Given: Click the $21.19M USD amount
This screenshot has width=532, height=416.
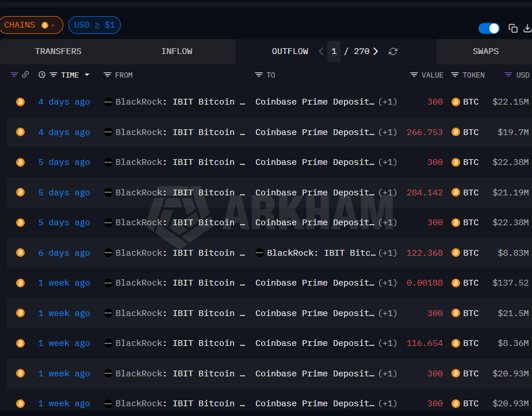Looking at the screenshot, I should coord(510,192).
